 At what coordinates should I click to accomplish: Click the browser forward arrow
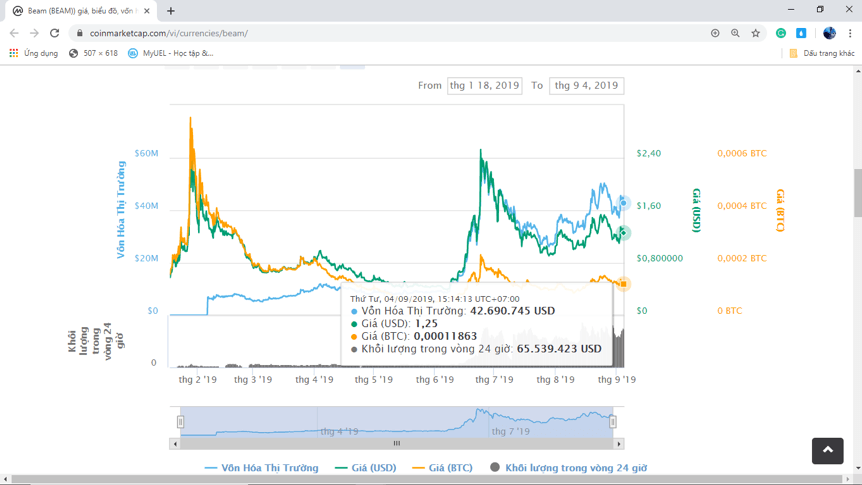point(34,33)
